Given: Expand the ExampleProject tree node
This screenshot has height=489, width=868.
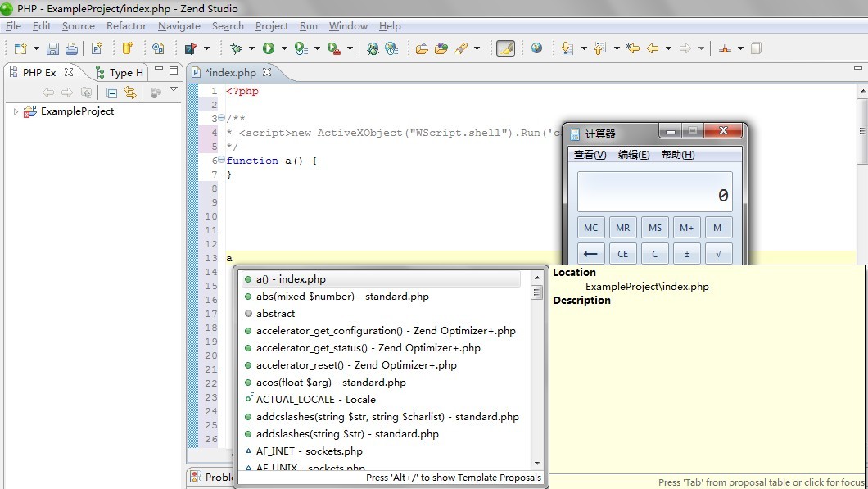Looking at the screenshot, I should pyautogui.click(x=16, y=111).
